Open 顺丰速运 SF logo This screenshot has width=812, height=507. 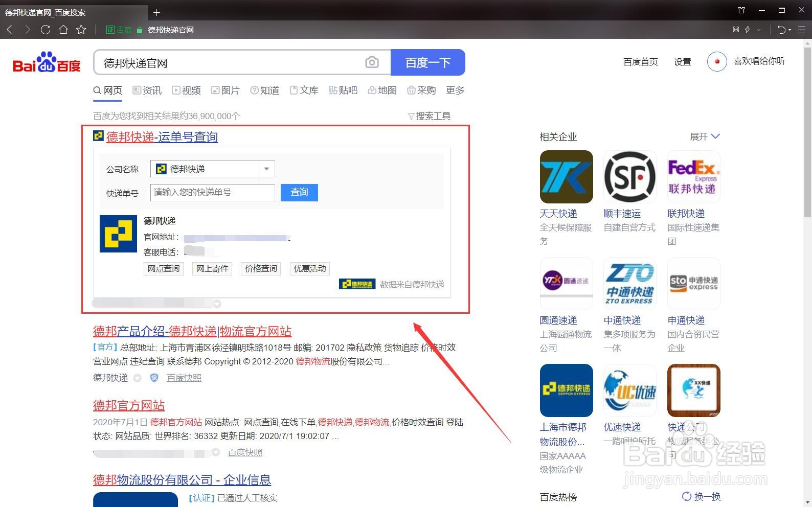coord(630,177)
